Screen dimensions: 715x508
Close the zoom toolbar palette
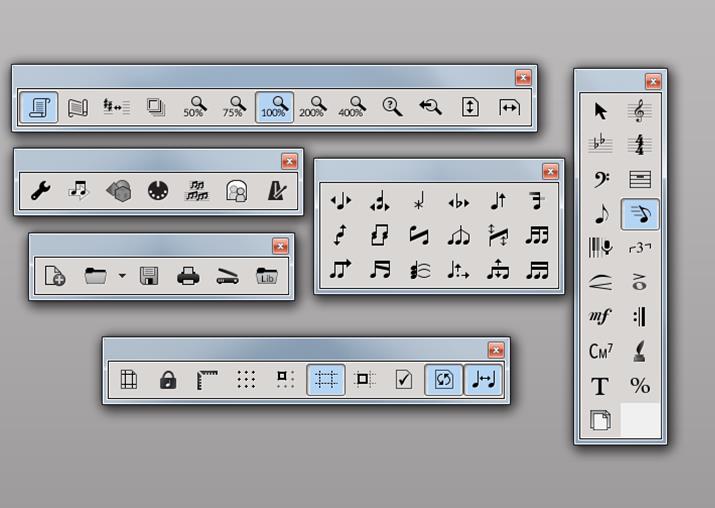click(x=523, y=78)
